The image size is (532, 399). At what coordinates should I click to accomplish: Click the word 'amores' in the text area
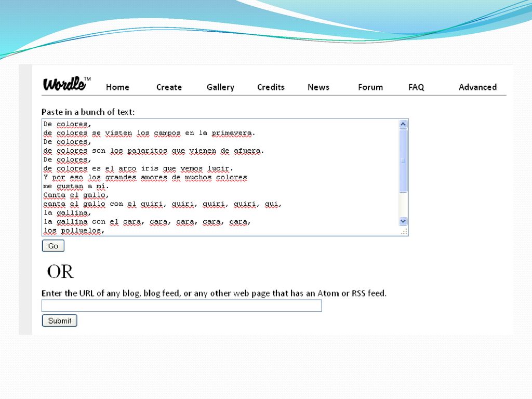pos(154,177)
